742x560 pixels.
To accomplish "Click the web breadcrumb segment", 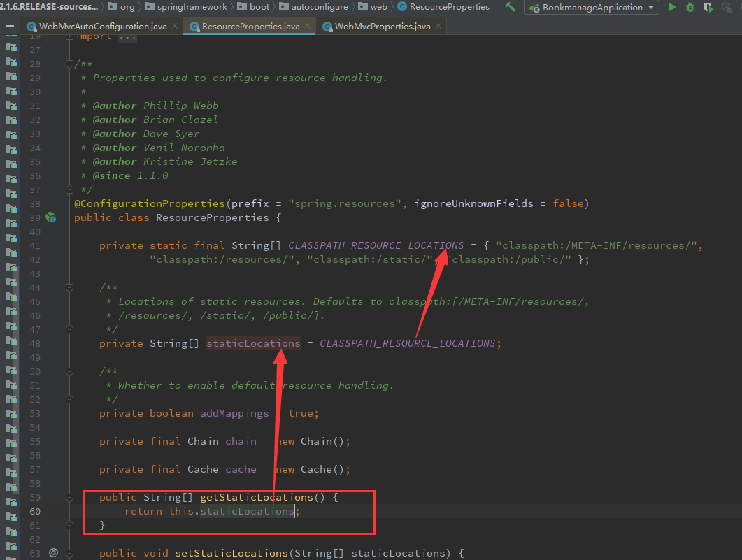I will [373, 6].
